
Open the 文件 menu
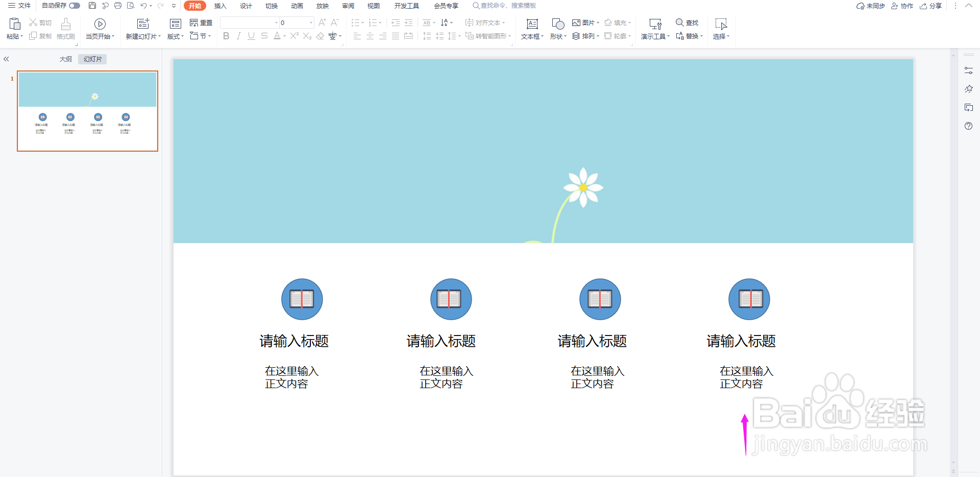(19, 6)
